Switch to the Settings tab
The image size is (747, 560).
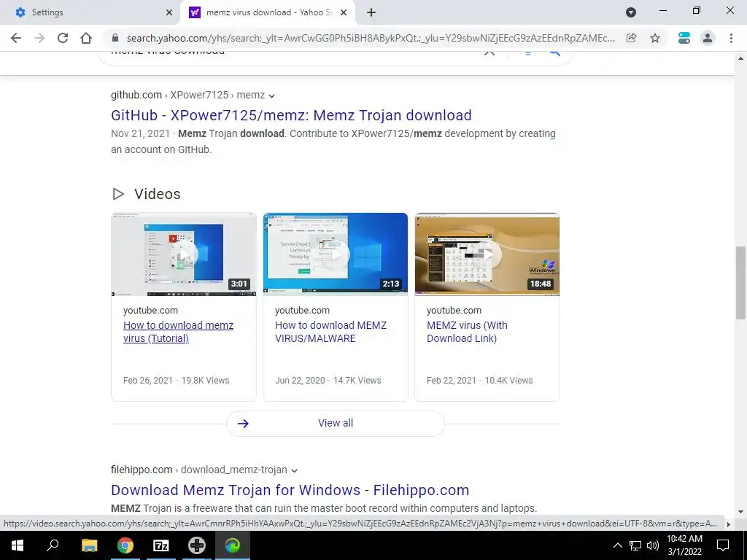90,12
